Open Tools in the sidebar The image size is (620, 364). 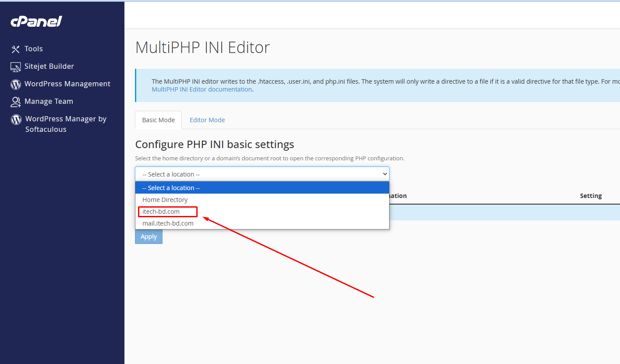pos(34,49)
